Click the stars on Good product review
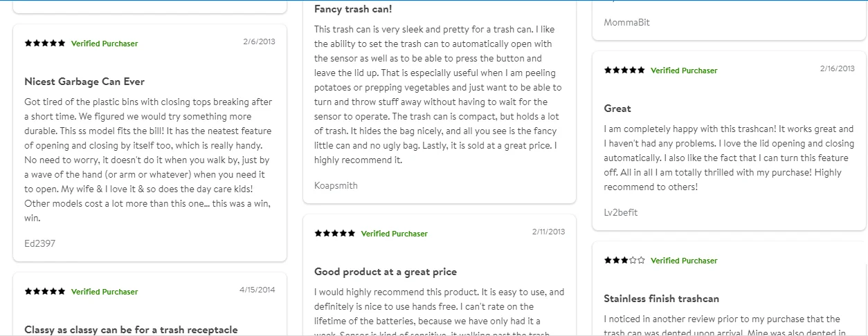The image size is (868, 336). [x=335, y=233]
